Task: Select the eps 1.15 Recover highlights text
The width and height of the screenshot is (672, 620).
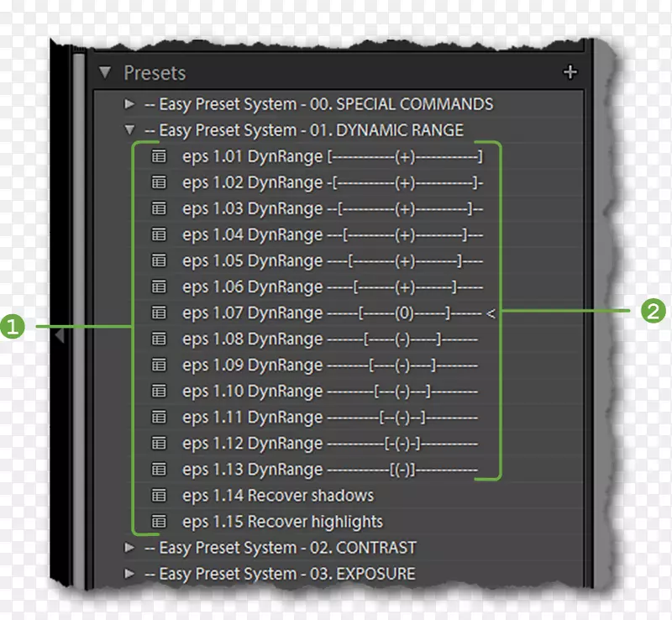Action: tap(283, 522)
